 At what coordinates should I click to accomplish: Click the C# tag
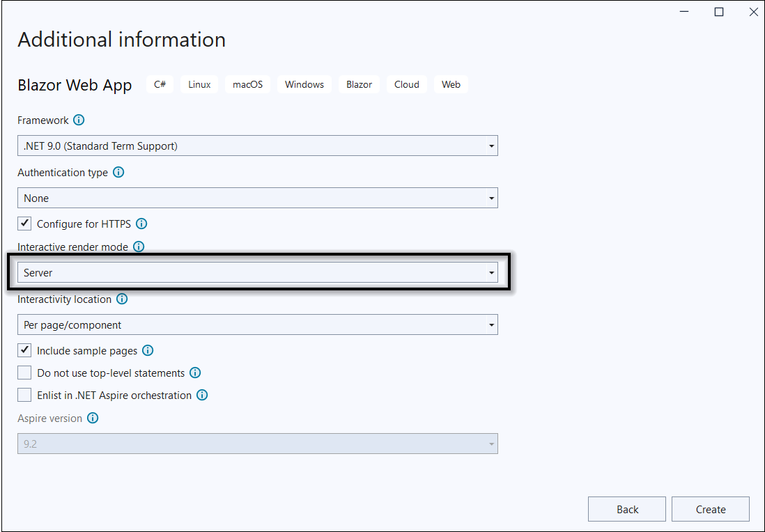160,84
